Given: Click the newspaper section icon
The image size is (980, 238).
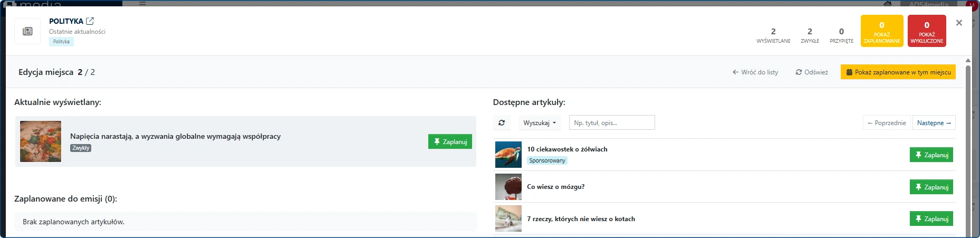Looking at the screenshot, I should [27, 31].
